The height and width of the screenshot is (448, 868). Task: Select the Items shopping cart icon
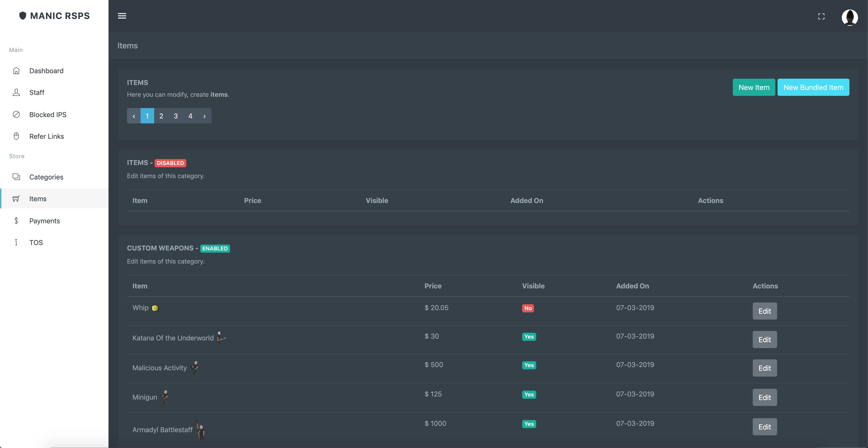[16, 199]
